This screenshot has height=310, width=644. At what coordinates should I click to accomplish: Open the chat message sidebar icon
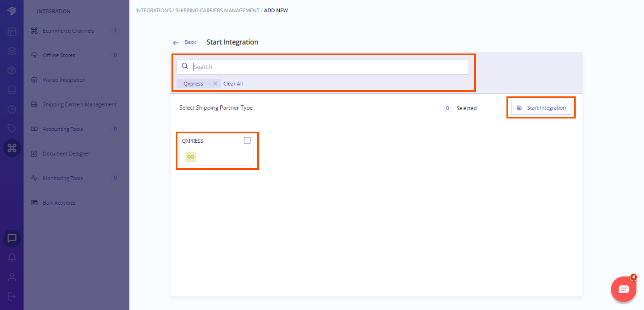tap(12, 238)
